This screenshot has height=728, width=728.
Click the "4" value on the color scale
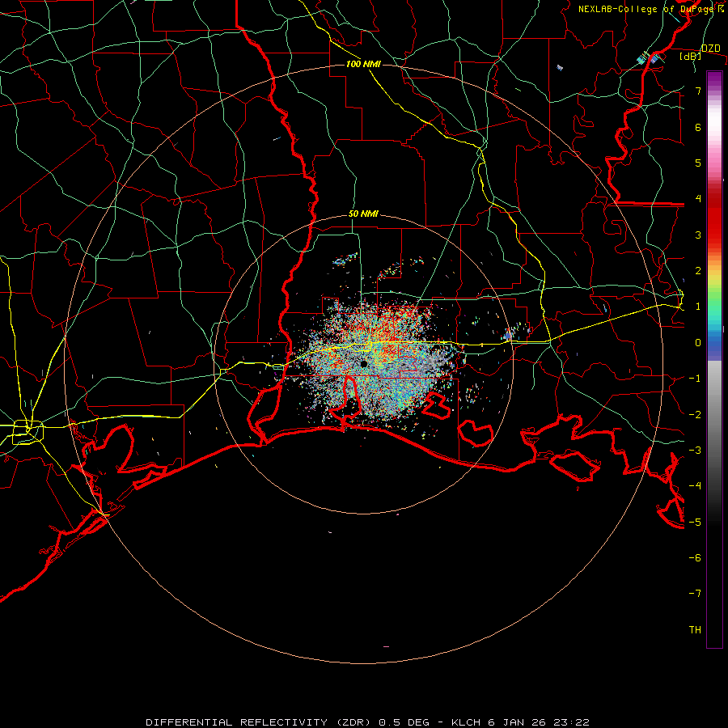[x=698, y=199]
